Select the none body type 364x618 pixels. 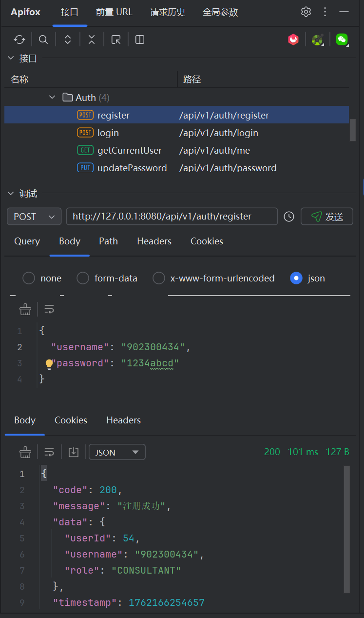coord(42,278)
